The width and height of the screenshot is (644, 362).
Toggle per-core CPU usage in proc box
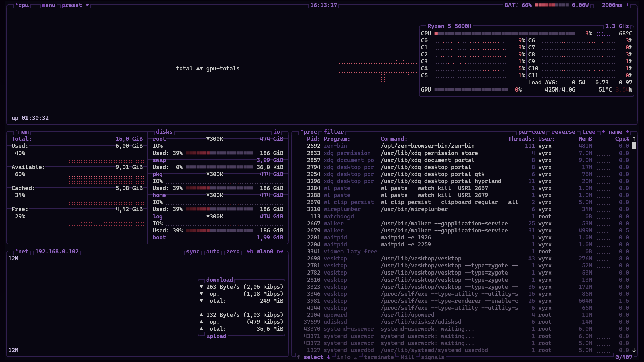pyautogui.click(x=531, y=132)
